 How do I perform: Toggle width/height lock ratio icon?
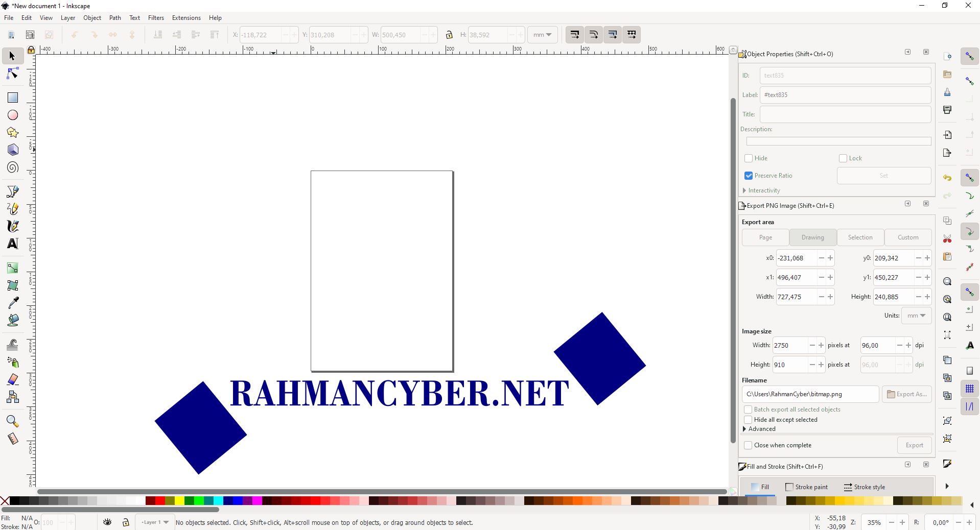point(449,35)
